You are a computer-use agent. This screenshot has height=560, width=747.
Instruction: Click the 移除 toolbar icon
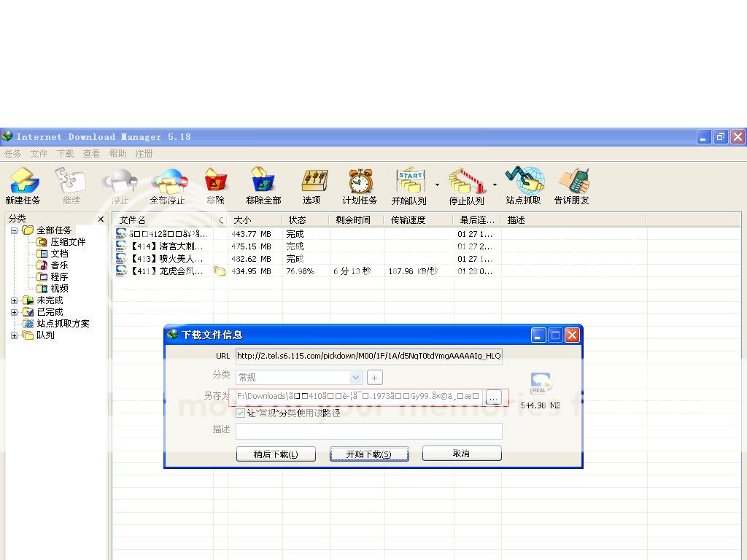(x=215, y=181)
